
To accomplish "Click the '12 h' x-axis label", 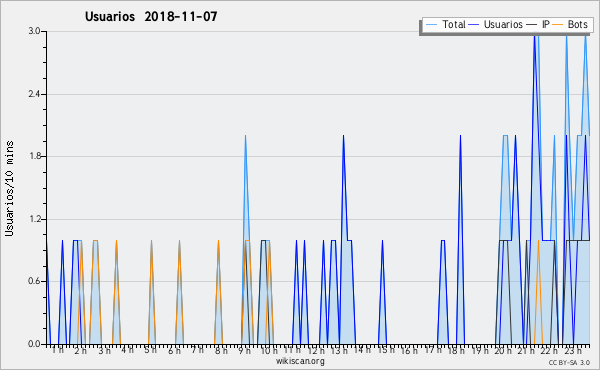I will 316,350.
